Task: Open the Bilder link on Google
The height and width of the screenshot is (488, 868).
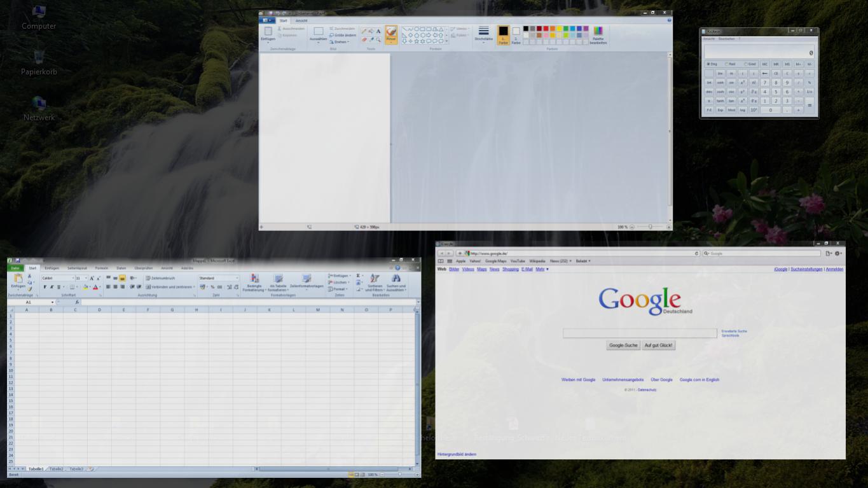Action: [x=454, y=269]
